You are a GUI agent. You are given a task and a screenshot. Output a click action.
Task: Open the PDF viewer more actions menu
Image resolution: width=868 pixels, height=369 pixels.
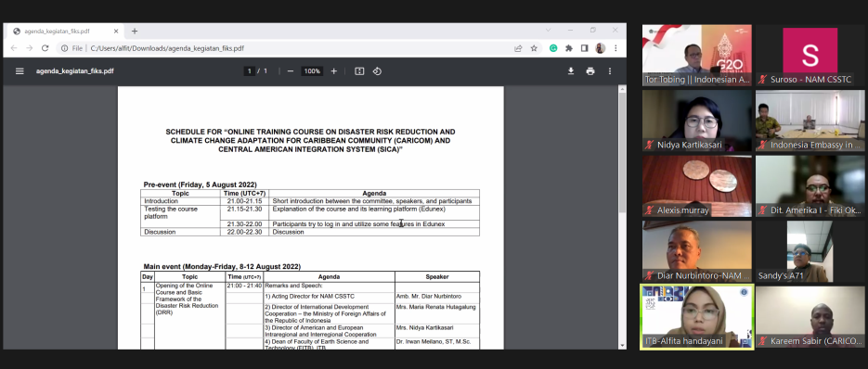tap(610, 71)
